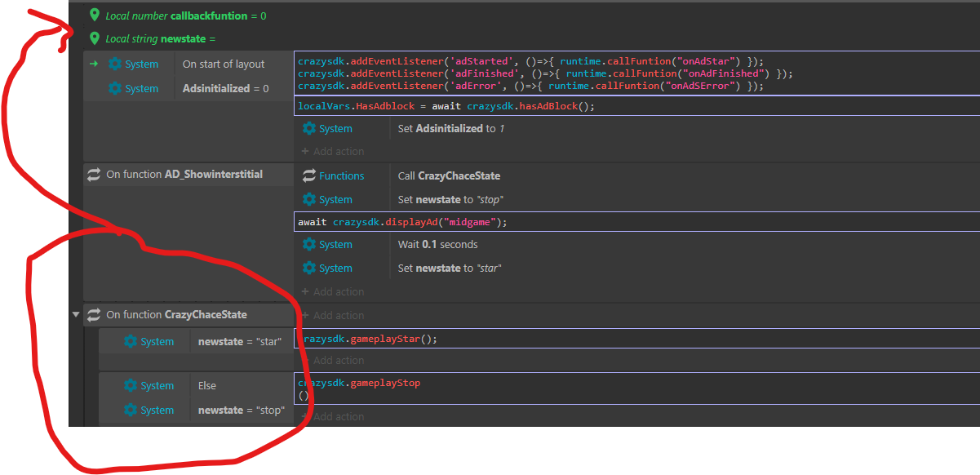The width and height of the screenshot is (980, 475).
Task: Click the System gear icon of Set Adsinitialized to 1
Action: click(309, 128)
